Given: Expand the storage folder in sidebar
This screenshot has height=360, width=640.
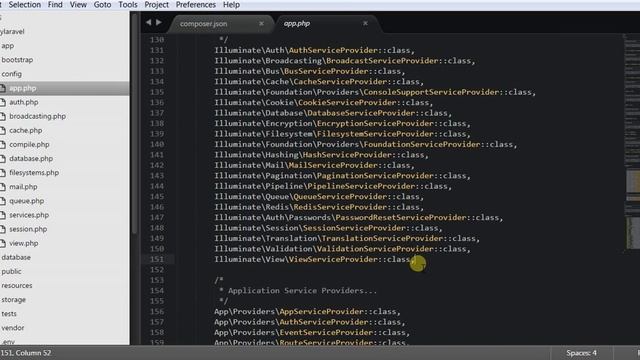Looking at the screenshot, I should click(13, 300).
